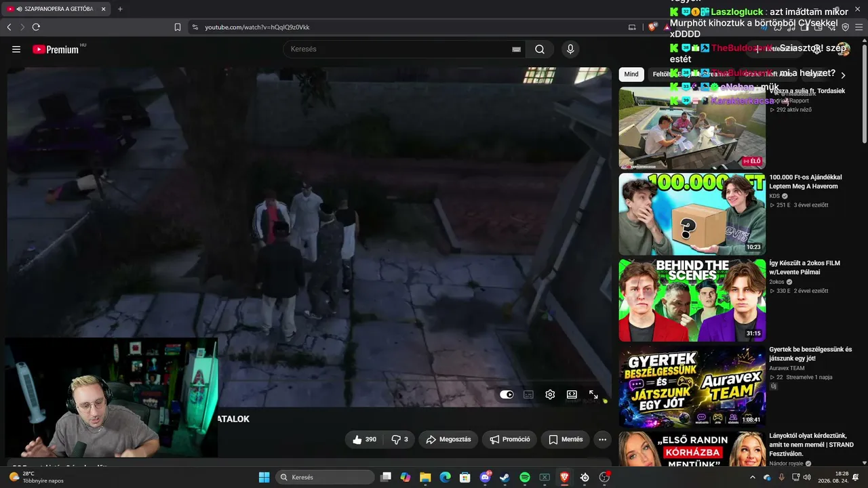The image size is (868, 488).
Task: Click the Megosztás share button
Action: pos(448,439)
